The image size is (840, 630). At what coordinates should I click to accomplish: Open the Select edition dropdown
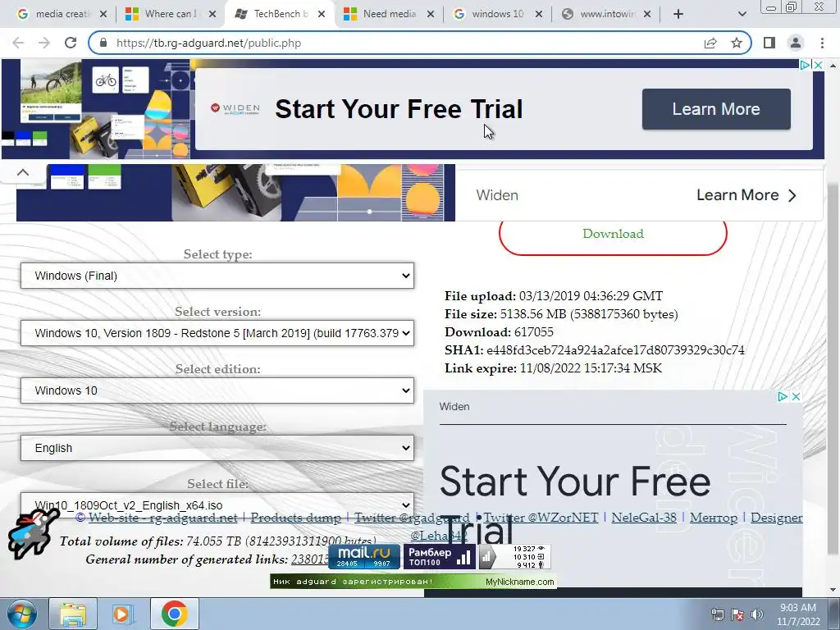pyautogui.click(x=217, y=390)
